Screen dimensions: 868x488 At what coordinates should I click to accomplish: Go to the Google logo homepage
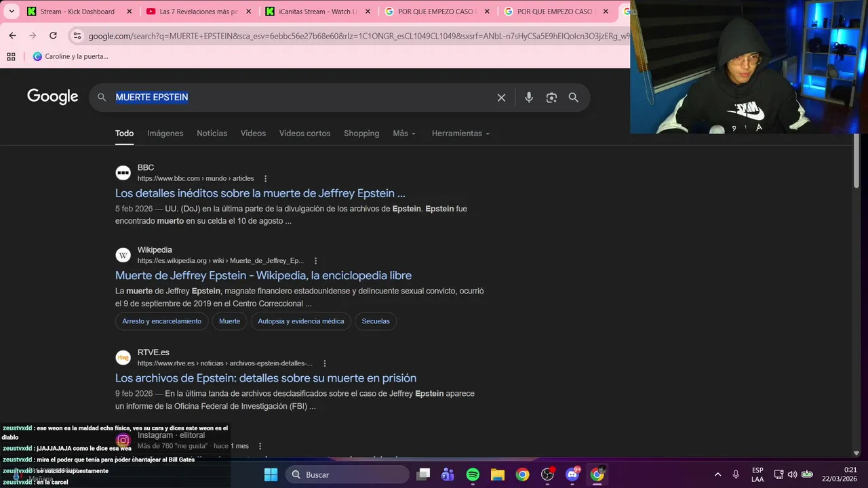click(53, 97)
